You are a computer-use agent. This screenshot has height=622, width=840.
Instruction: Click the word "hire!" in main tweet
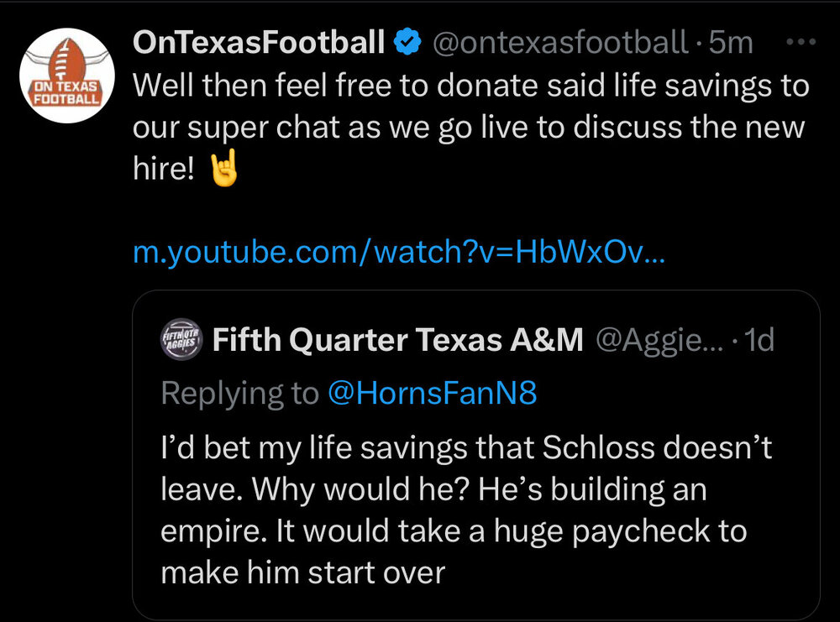pyautogui.click(x=164, y=171)
